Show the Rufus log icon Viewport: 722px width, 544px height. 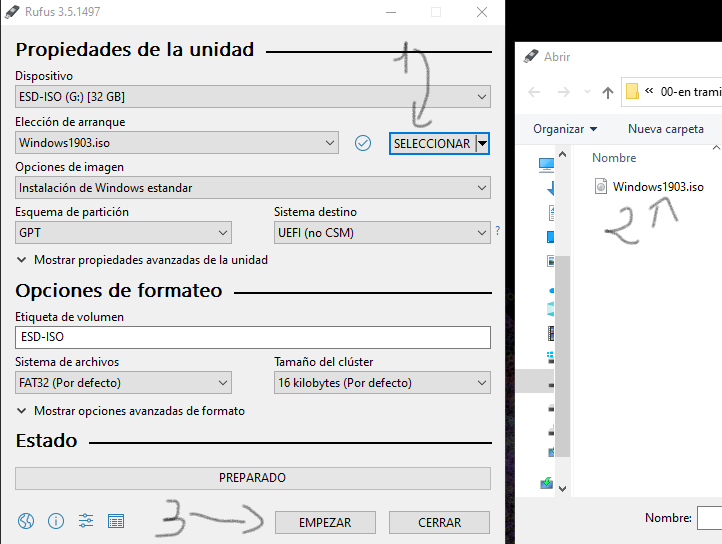[116, 521]
